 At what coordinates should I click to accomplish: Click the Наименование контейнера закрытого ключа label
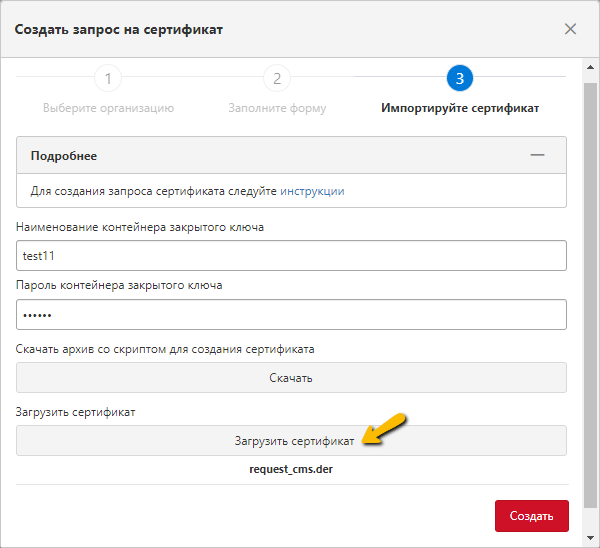click(x=140, y=228)
